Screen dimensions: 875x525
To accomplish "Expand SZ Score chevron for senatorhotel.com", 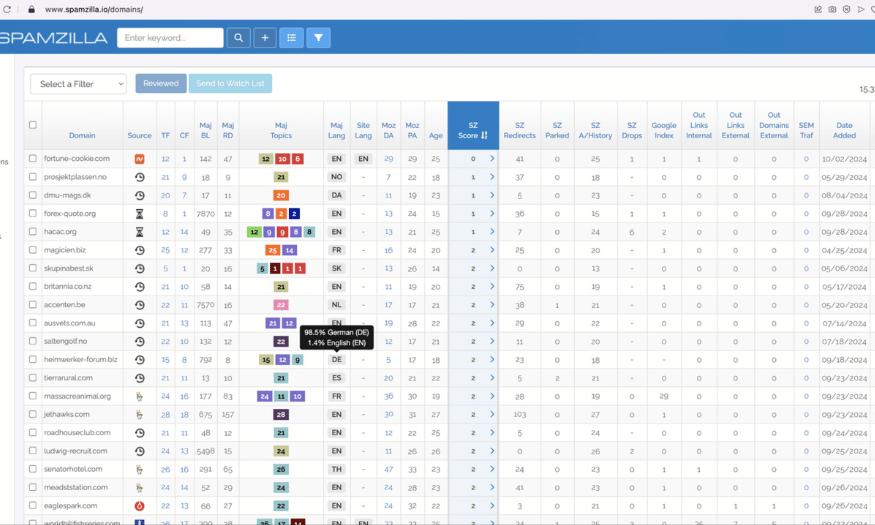I will 492,469.
